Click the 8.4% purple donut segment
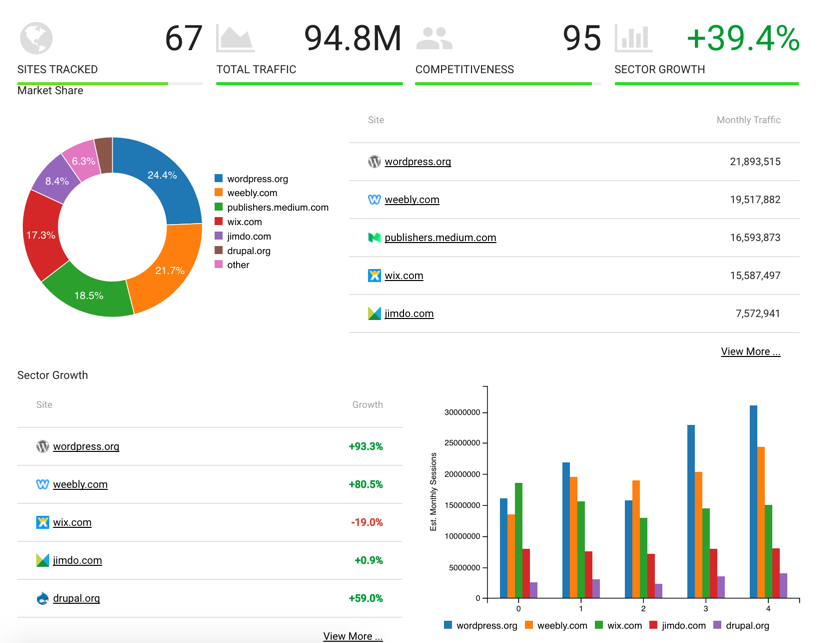Screen dimensions: 817x643 coord(56,181)
